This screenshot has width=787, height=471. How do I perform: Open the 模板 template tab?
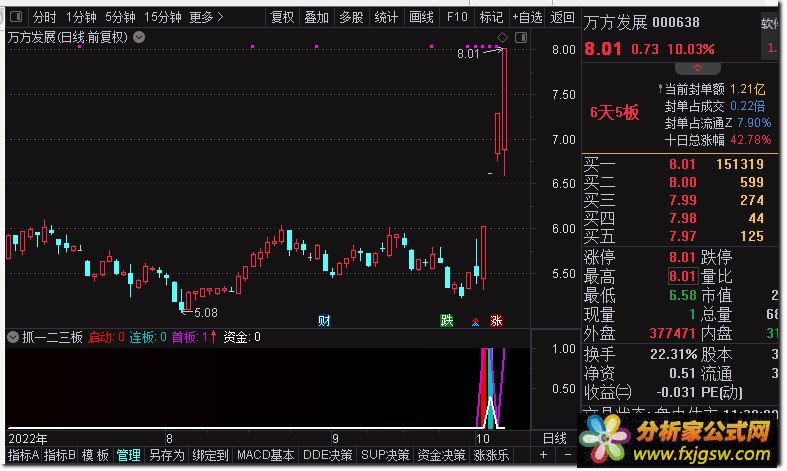[95, 455]
